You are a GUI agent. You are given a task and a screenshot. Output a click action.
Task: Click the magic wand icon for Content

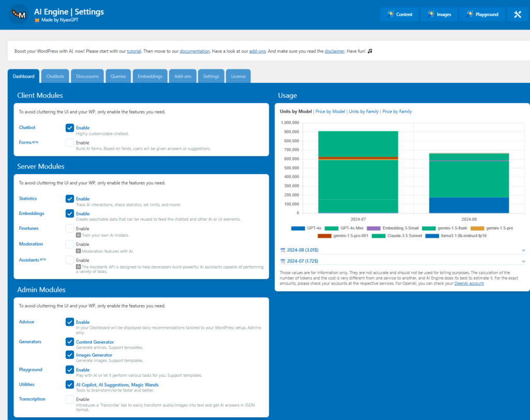389,15
